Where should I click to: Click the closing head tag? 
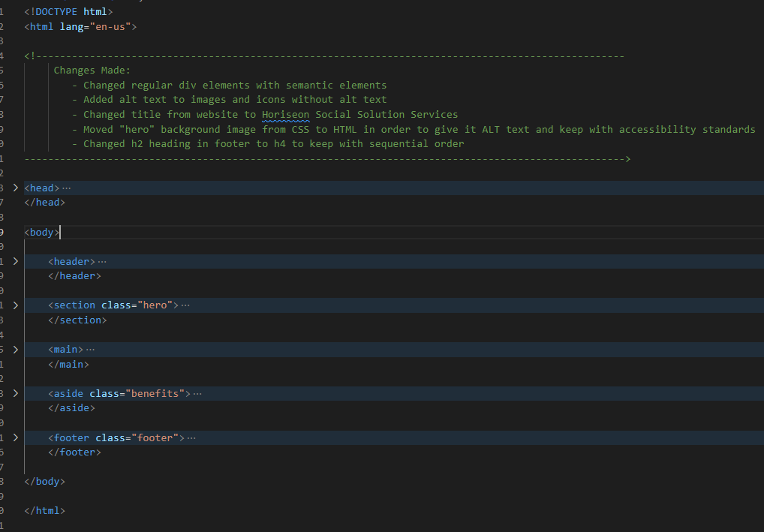point(45,202)
